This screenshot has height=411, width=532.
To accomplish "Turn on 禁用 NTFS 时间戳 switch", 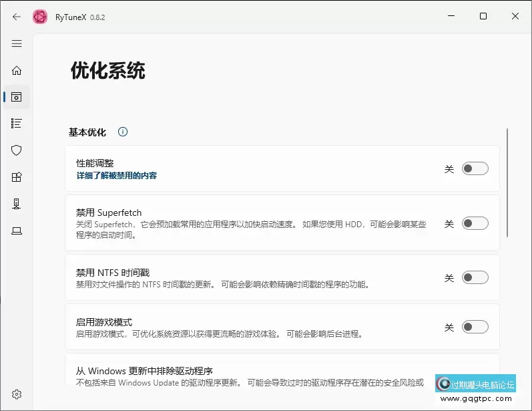I will coord(475,277).
